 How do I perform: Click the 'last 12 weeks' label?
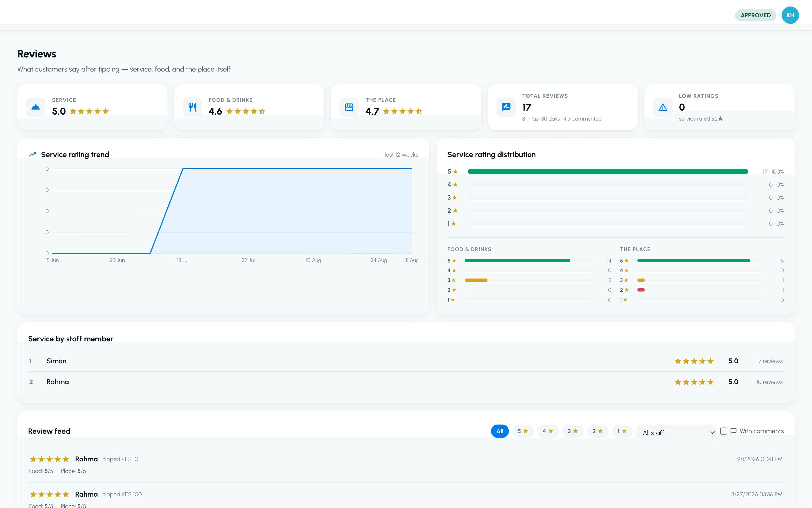pos(401,154)
